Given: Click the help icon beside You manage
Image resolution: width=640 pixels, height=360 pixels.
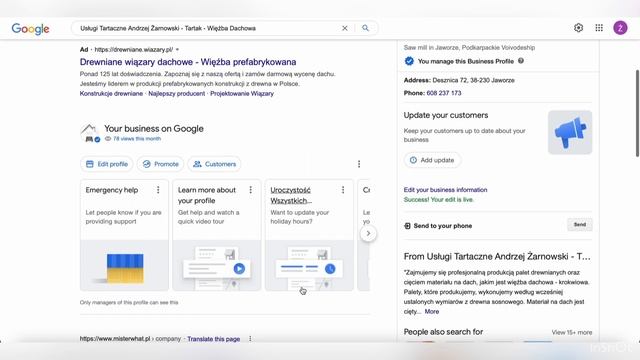Looking at the screenshot, I should 521,61.
